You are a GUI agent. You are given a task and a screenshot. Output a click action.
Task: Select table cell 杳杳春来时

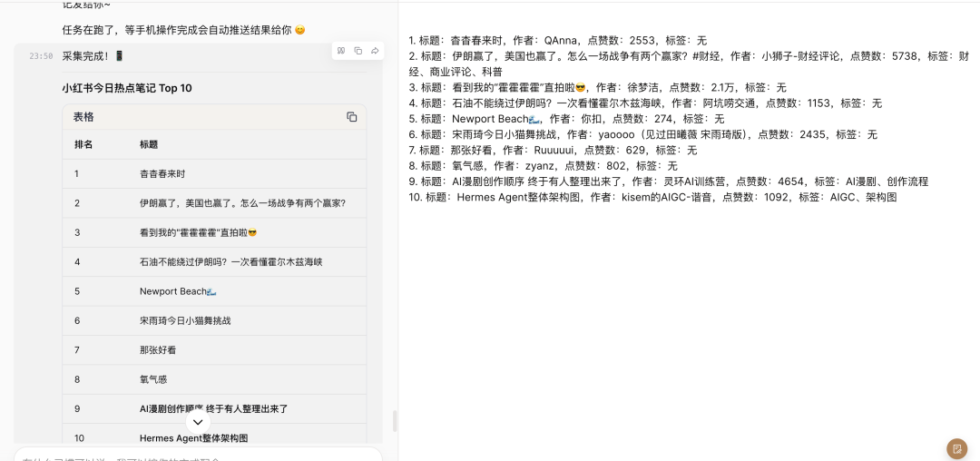(162, 173)
